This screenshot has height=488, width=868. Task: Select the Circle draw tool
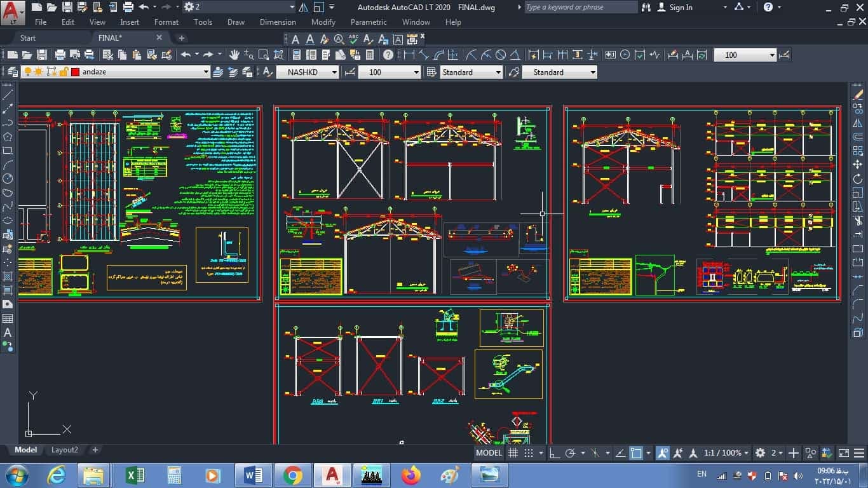(8, 179)
